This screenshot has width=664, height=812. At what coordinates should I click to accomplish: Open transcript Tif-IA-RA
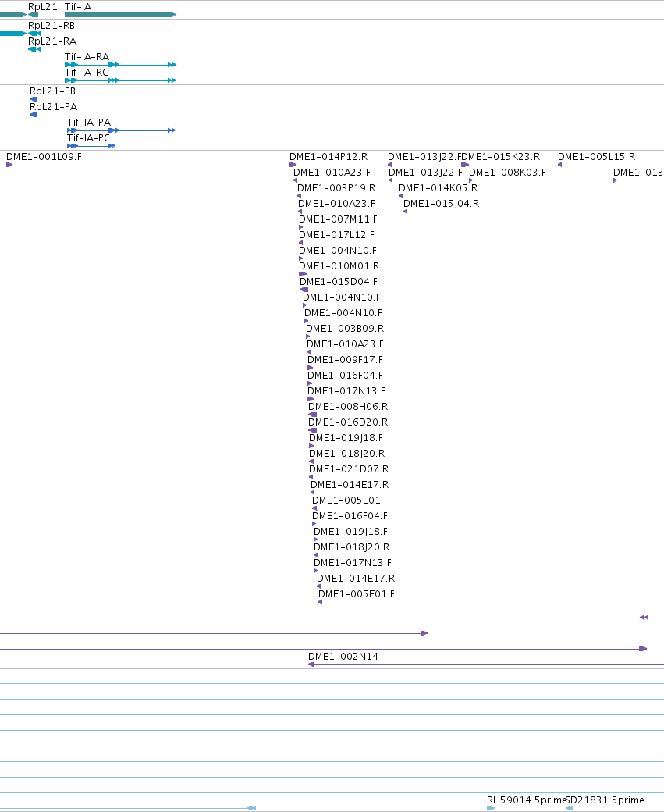(87, 57)
